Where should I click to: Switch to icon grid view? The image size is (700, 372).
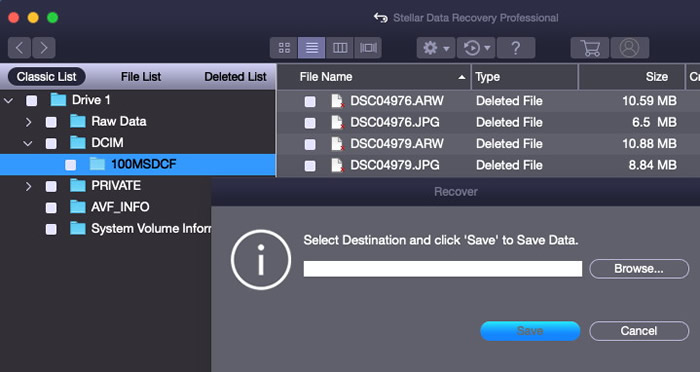tap(284, 48)
